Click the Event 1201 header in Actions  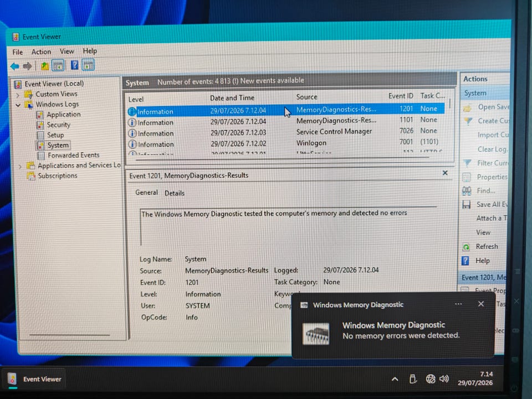pyautogui.click(x=482, y=278)
